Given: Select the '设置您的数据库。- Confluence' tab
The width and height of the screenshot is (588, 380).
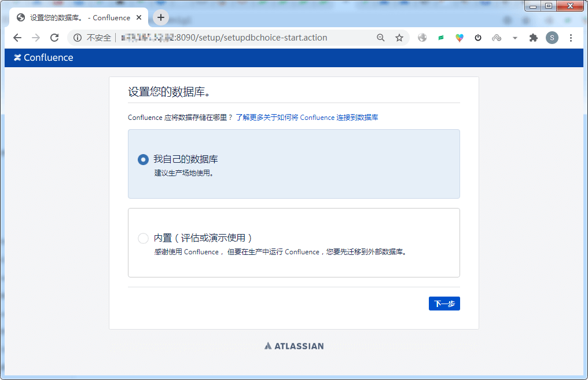Looking at the screenshot, I should click(x=78, y=17).
